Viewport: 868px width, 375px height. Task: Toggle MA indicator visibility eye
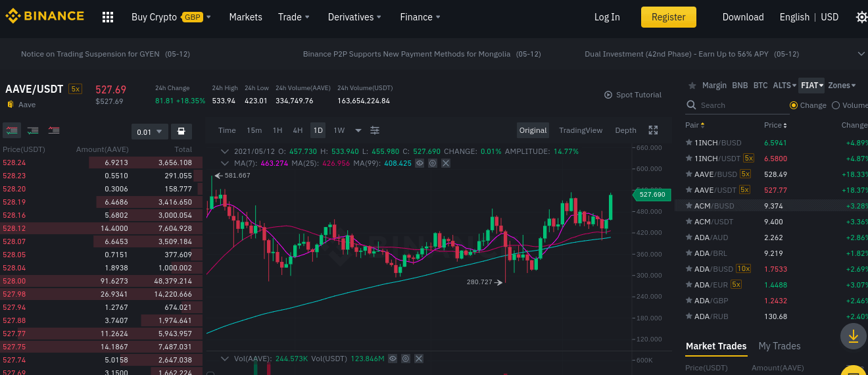click(420, 163)
